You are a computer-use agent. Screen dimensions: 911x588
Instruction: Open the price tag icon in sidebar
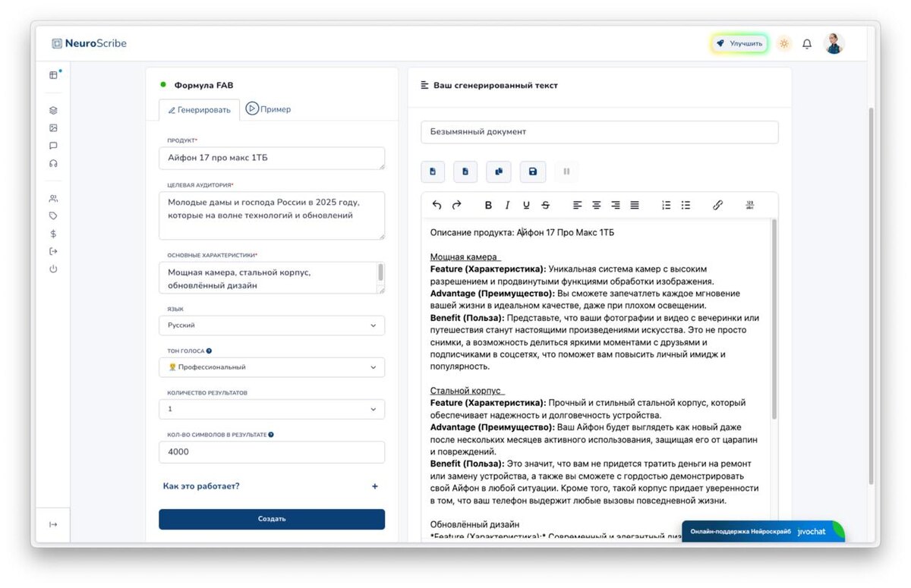[53, 216]
